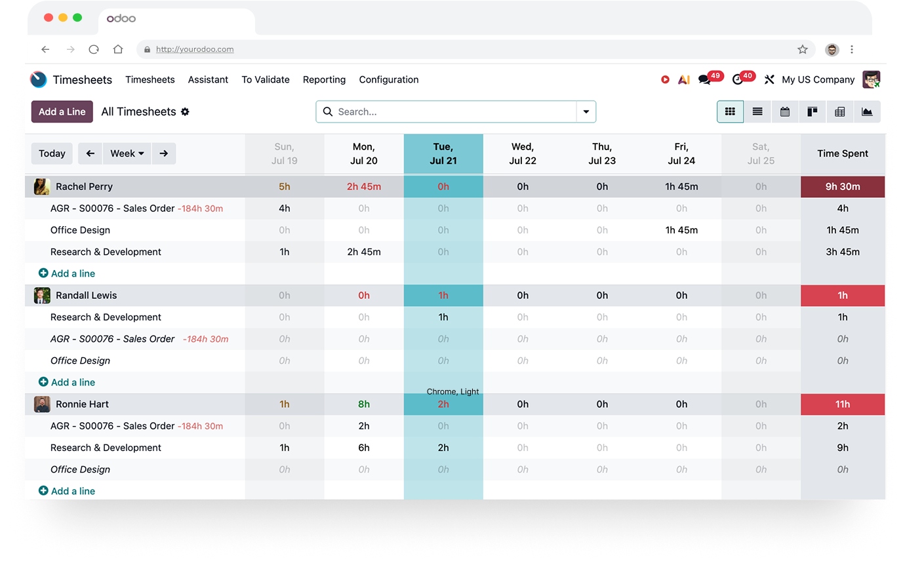Click the All Timesheets gear icon
This screenshot has height=567, width=924.
pyautogui.click(x=185, y=111)
